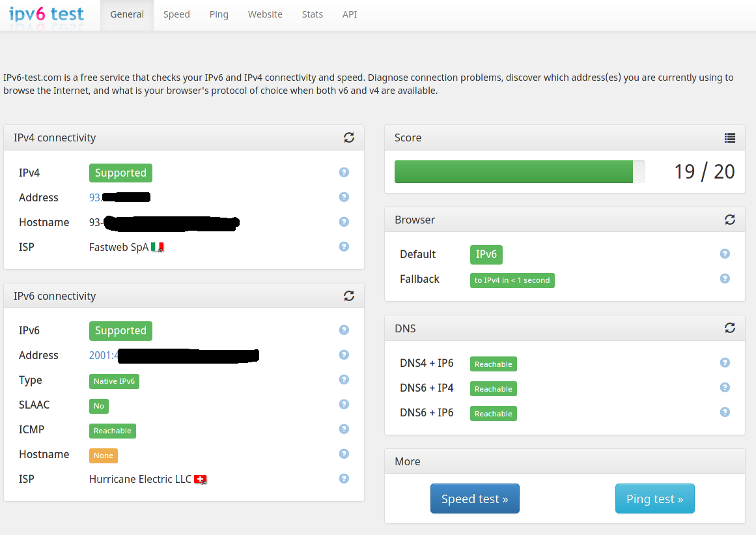Switch to the Speed tab
The height and width of the screenshot is (535, 756).
pos(176,14)
